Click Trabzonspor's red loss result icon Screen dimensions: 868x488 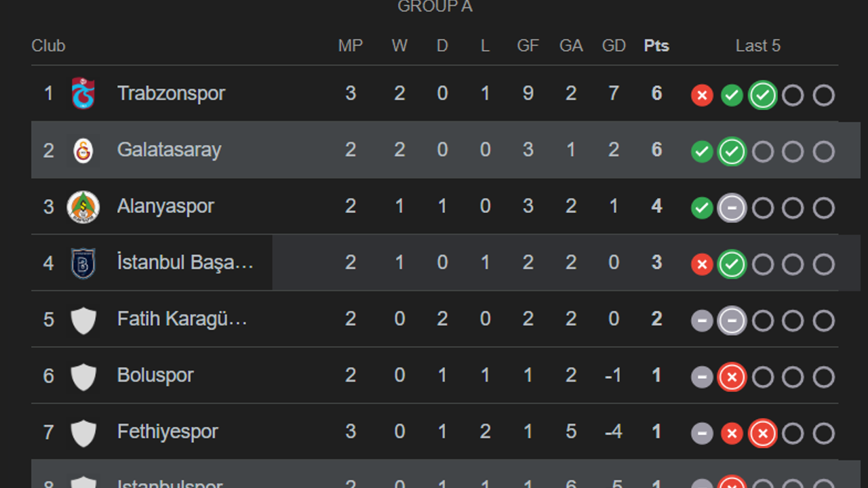click(702, 96)
